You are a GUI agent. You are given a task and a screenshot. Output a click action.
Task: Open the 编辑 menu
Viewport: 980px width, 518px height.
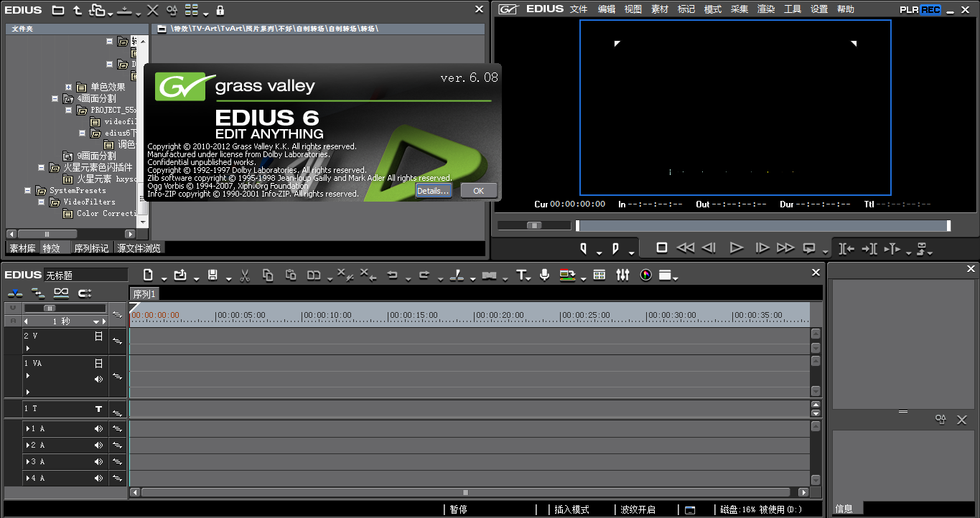pos(607,9)
